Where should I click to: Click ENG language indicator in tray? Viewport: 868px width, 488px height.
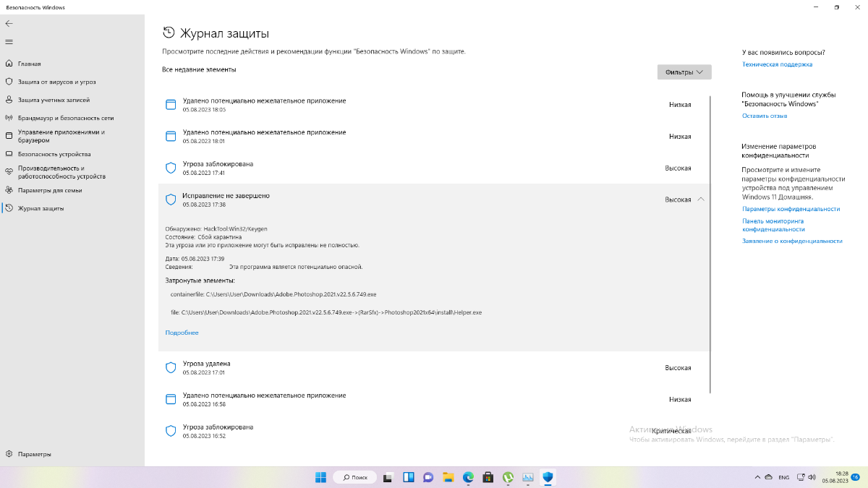click(784, 477)
